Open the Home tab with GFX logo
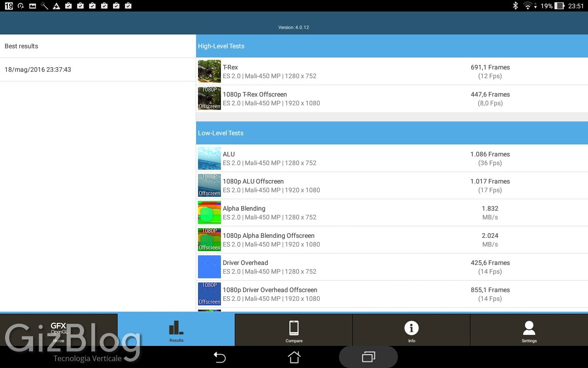588x368 pixels. click(59, 330)
